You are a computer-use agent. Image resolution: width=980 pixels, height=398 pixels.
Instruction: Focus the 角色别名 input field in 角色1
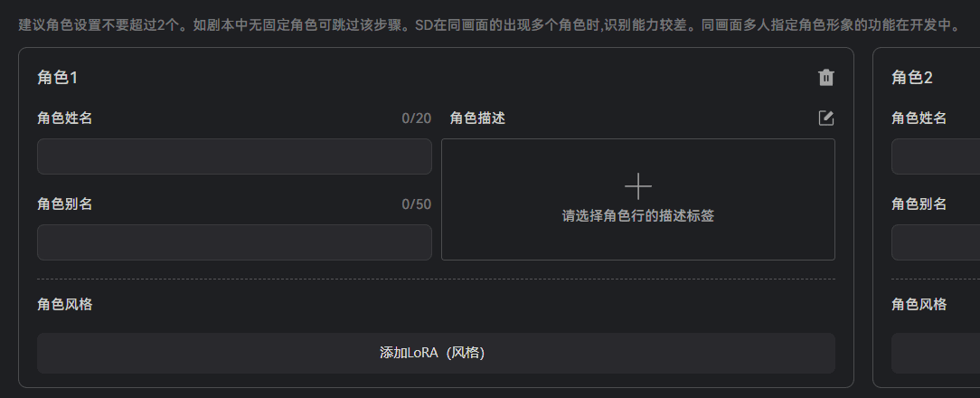coord(234,242)
